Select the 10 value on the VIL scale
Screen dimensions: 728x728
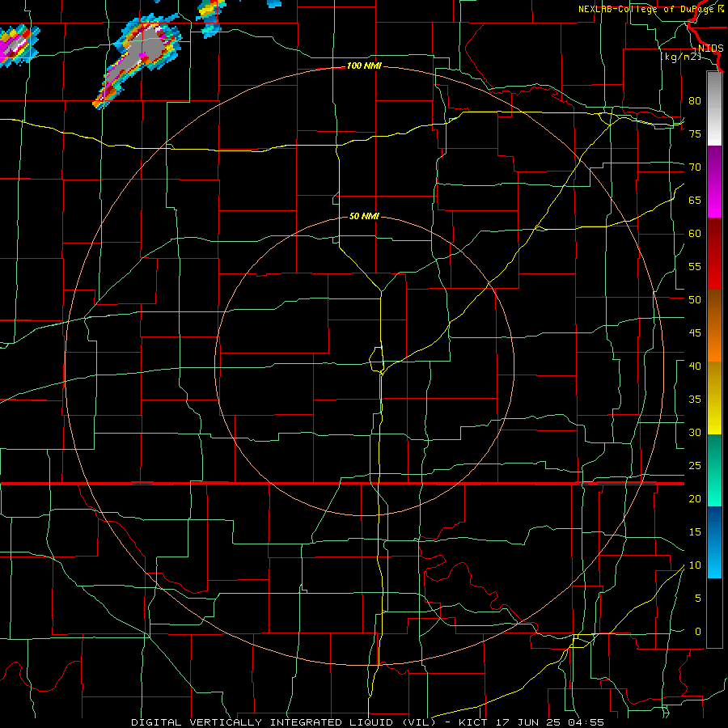coord(695,565)
